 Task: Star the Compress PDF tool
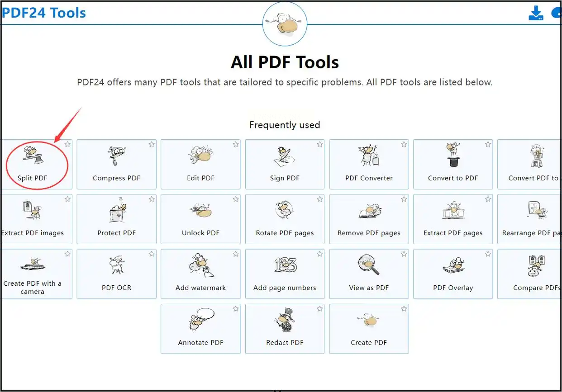coord(152,144)
